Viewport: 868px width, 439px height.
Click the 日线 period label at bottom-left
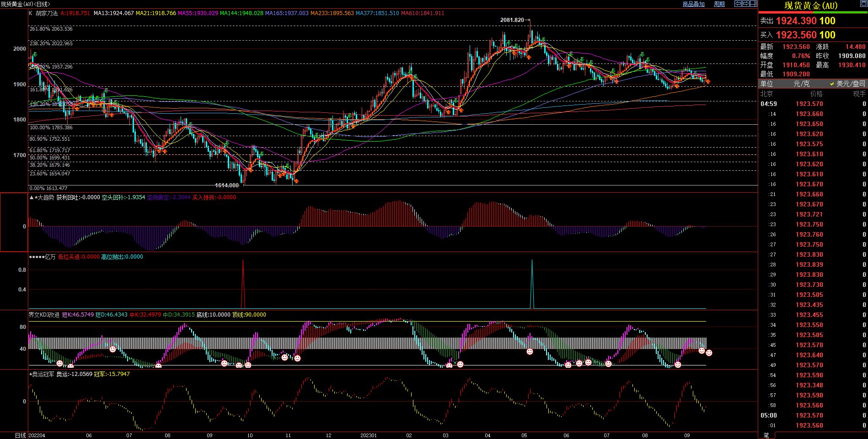tap(20, 435)
